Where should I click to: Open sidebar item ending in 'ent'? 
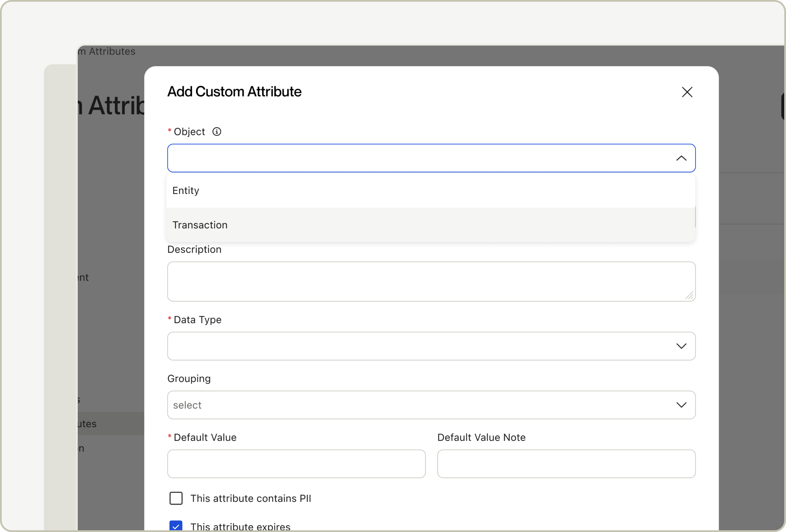83,277
